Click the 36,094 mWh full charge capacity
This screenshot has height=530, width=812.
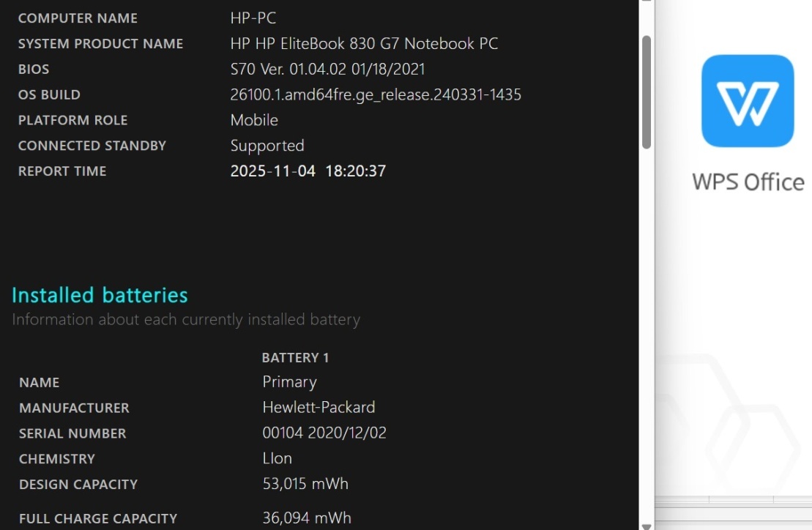[307, 518]
